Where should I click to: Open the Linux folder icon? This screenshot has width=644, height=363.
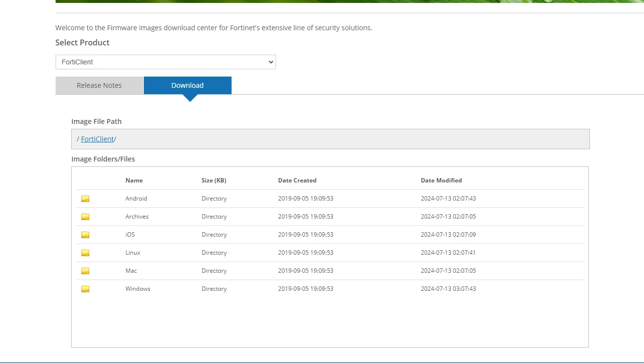point(85,253)
